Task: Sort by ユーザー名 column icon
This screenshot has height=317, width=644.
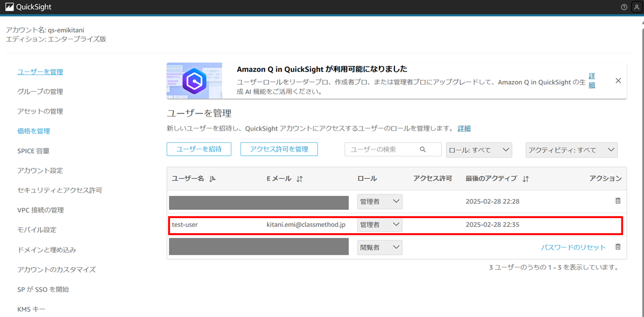Action: tap(212, 179)
